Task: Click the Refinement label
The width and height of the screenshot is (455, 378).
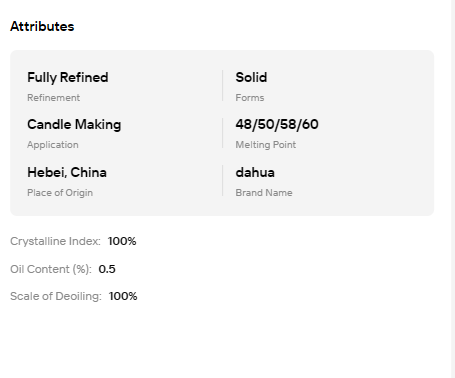Action: tap(53, 98)
